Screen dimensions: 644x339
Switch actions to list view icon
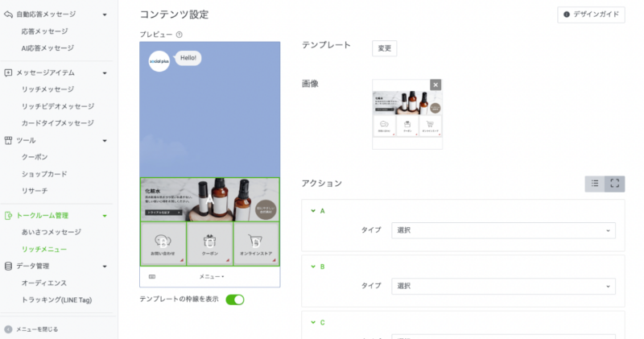click(595, 184)
